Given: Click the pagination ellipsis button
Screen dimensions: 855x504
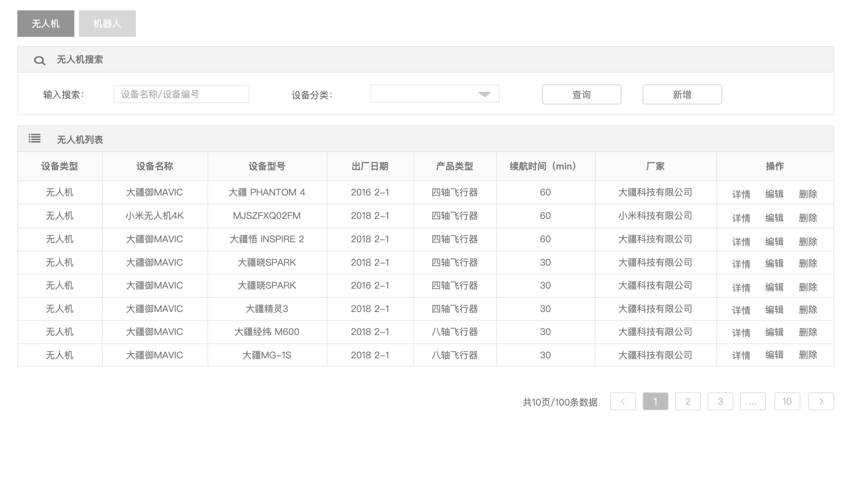Looking at the screenshot, I should click(x=753, y=402).
